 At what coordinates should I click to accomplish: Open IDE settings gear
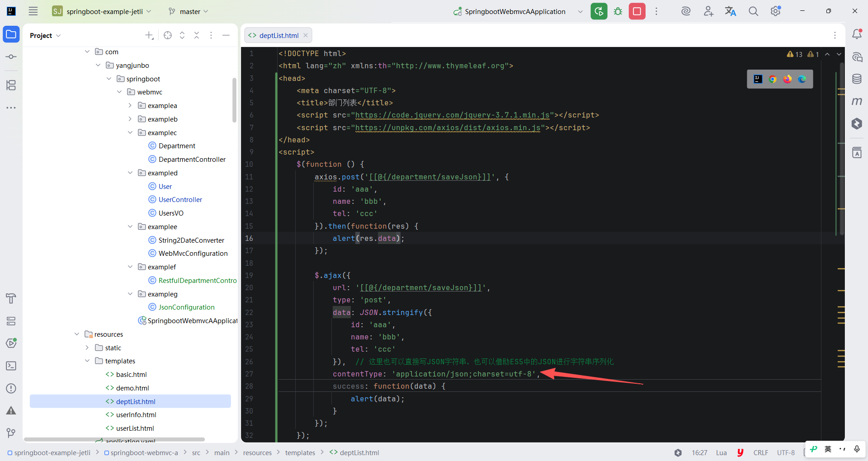tap(776, 11)
